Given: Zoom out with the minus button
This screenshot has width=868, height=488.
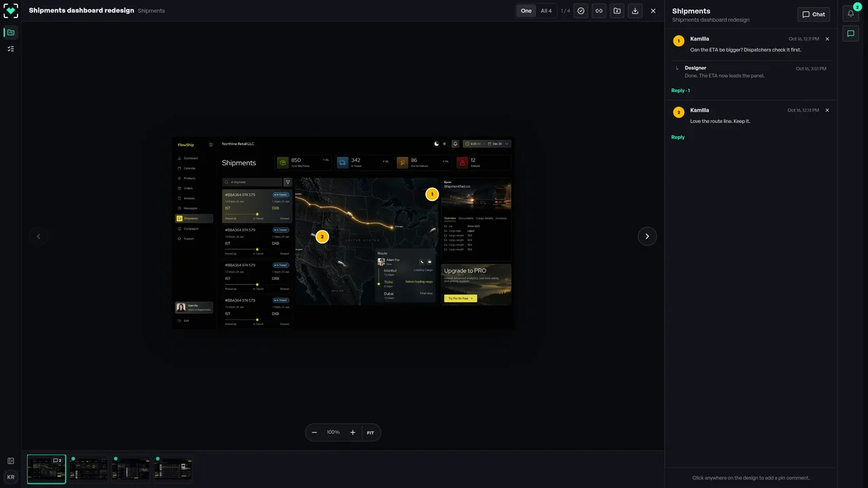Looking at the screenshot, I should 315,432.
